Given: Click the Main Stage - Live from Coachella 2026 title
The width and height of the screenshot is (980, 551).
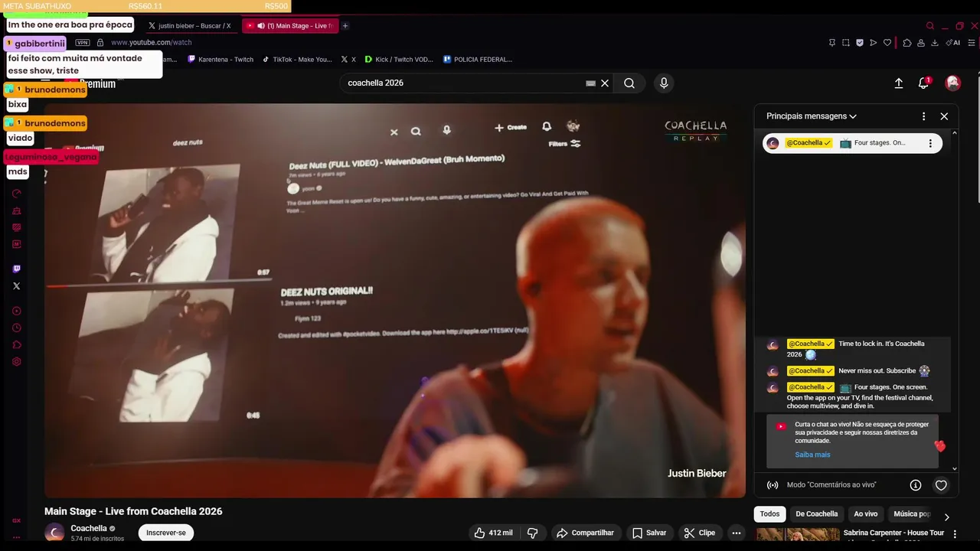Looking at the screenshot, I should point(133,511).
